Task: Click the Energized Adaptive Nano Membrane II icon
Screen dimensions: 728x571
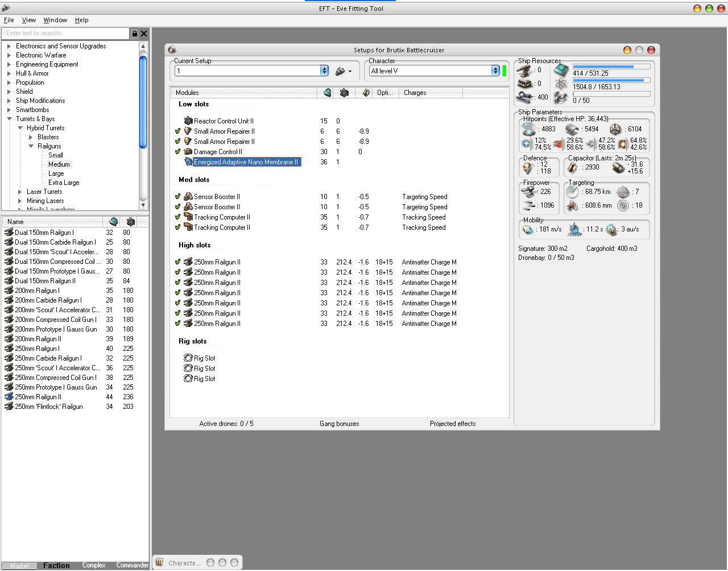Action: coord(188,162)
